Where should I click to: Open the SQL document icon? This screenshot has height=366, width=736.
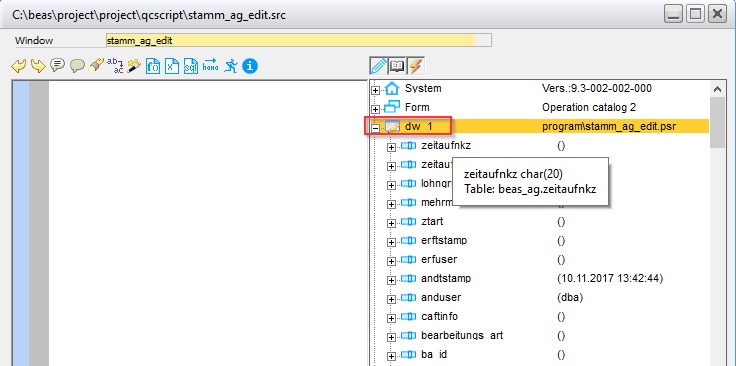[191, 66]
